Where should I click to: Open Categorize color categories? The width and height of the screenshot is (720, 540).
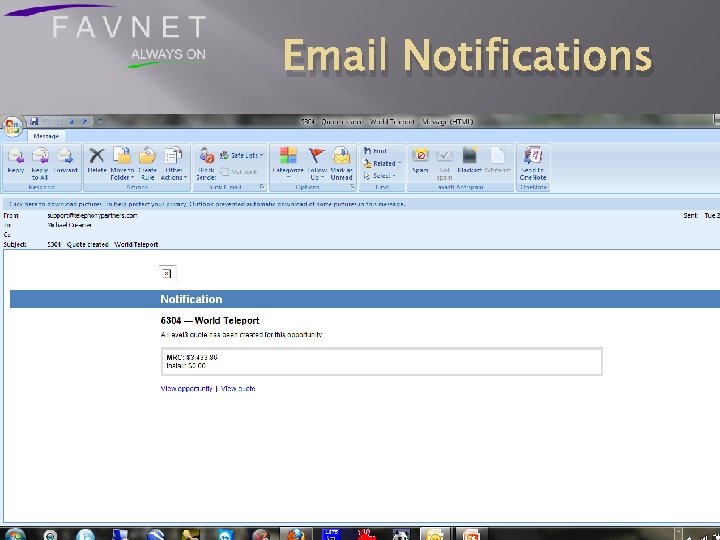288,164
